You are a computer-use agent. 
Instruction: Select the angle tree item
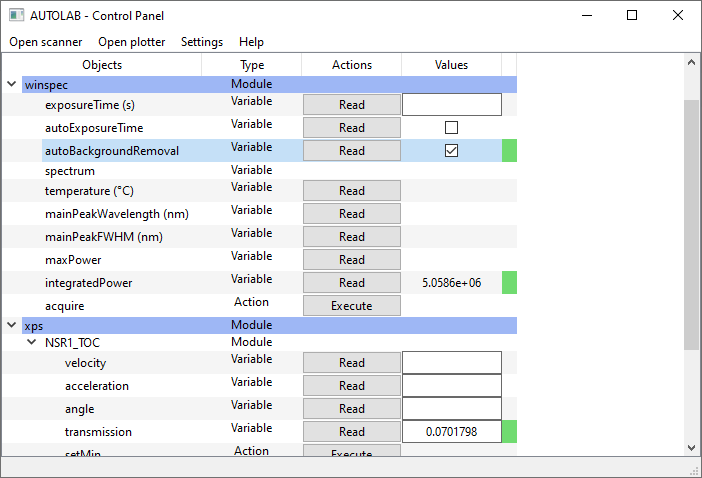(x=80, y=410)
